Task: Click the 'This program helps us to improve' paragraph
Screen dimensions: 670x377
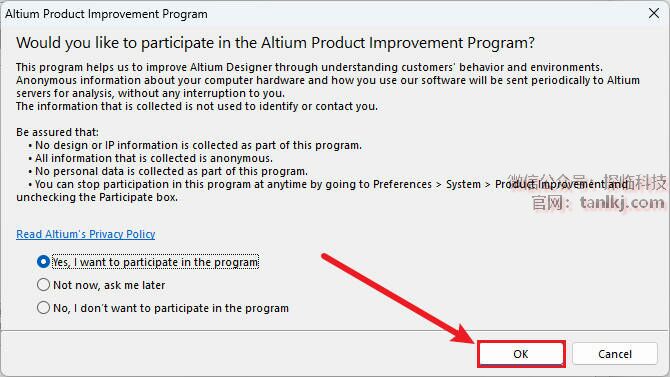Action: pyautogui.click(x=328, y=80)
